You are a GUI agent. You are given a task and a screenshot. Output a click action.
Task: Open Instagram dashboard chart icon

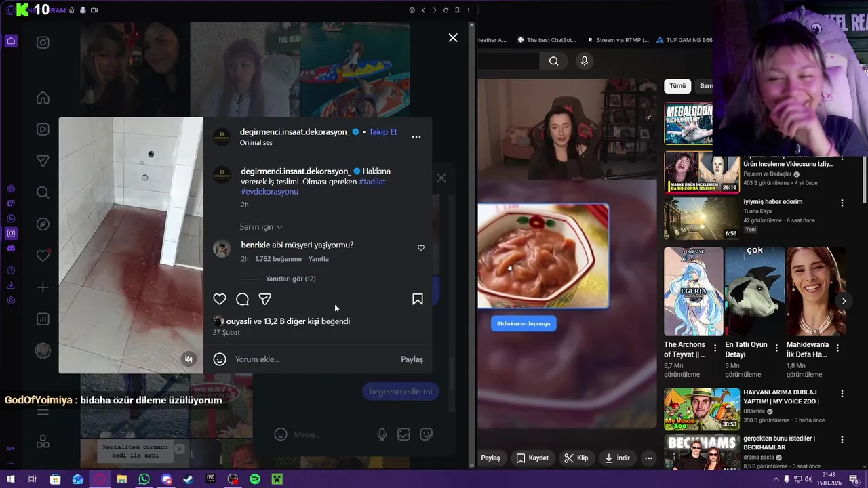[x=43, y=319]
